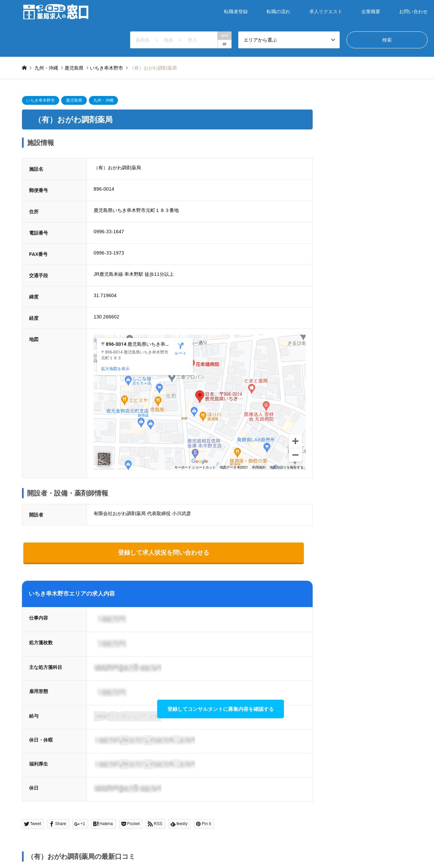Click the エビスヤ restaurant marker
The image size is (434, 868).
(x=124, y=400)
